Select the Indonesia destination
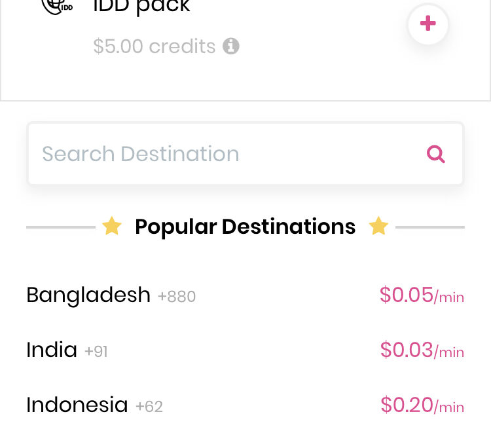This screenshot has height=448, width=491. pos(245,405)
